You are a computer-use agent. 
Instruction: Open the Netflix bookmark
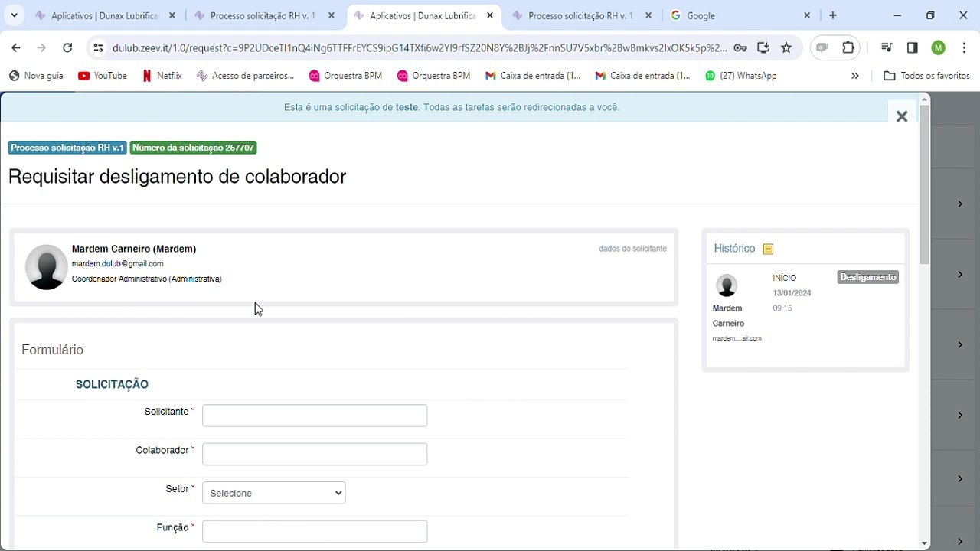(x=162, y=76)
